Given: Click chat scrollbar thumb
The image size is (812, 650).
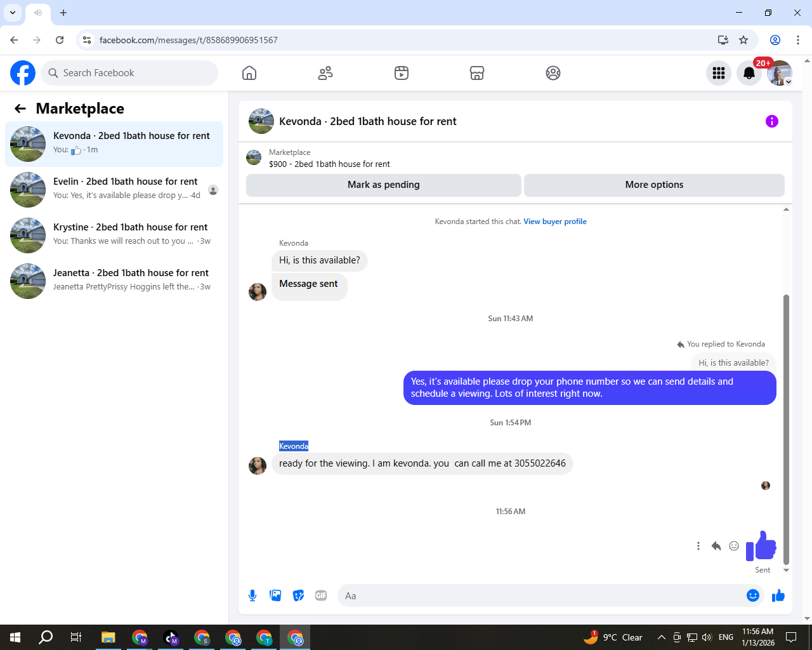Looking at the screenshot, I should [x=787, y=429].
